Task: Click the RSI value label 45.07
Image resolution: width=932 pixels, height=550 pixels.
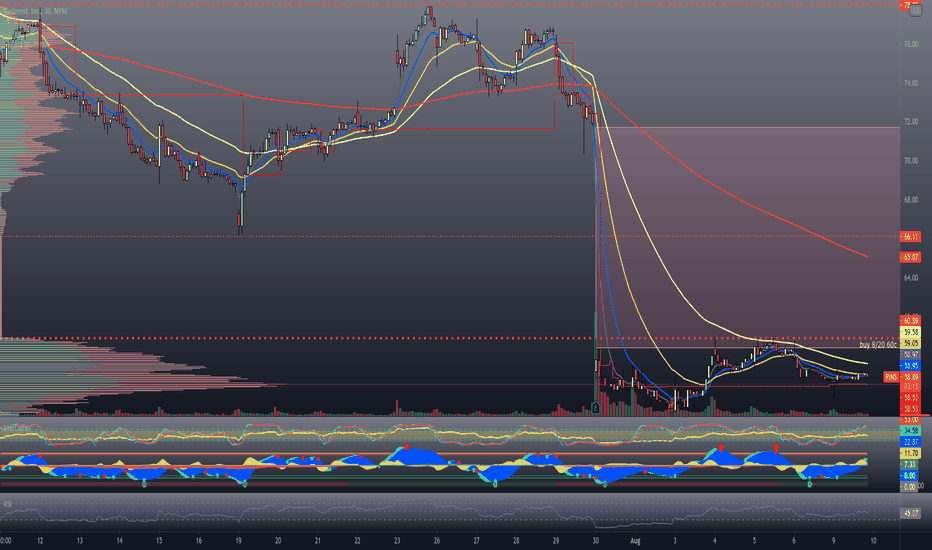Action: pyautogui.click(x=911, y=513)
